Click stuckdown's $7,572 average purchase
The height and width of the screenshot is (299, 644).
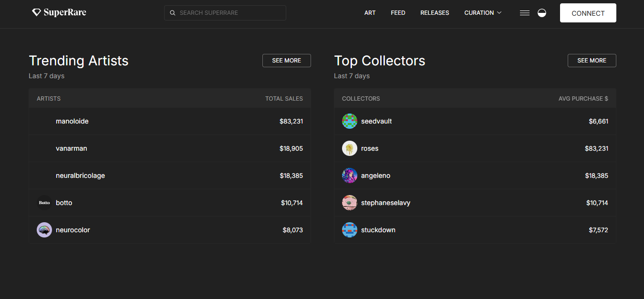[x=599, y=230]
